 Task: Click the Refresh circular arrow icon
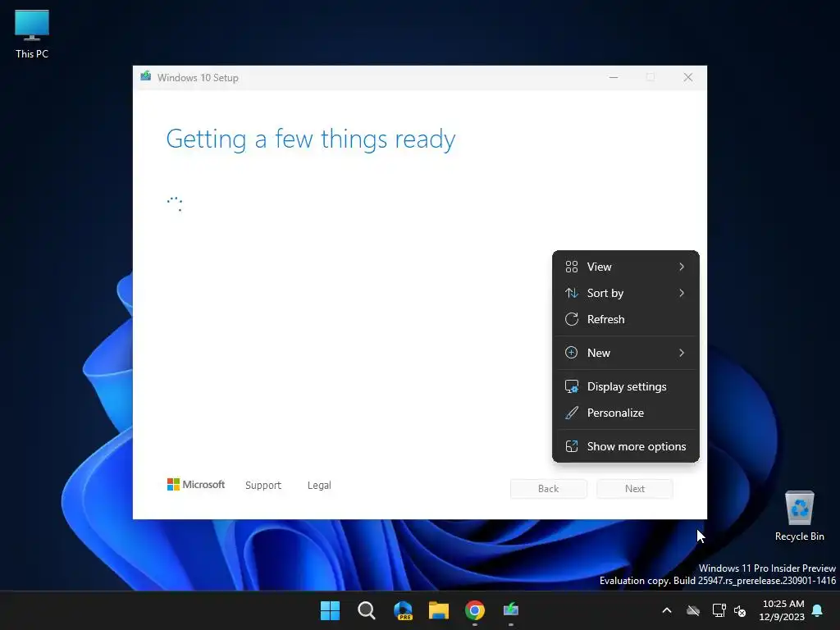[572, 319]
